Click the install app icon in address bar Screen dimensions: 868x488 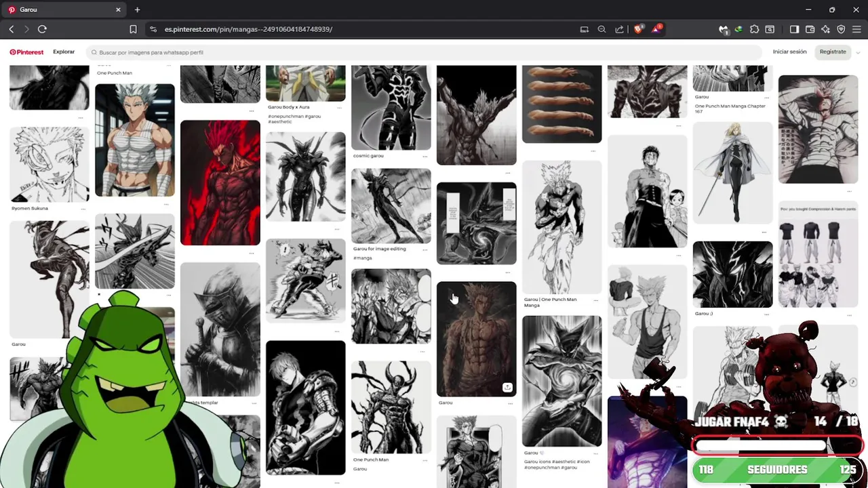[585, 29]
